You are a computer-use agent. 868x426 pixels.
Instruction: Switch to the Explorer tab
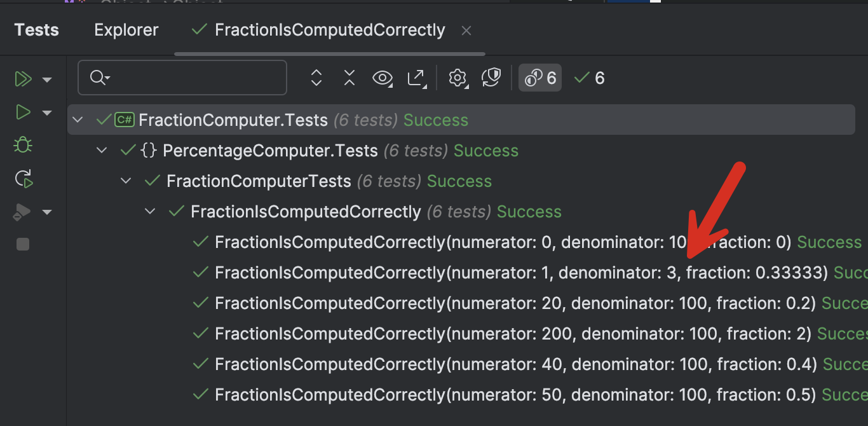click(x=126, y=29)
